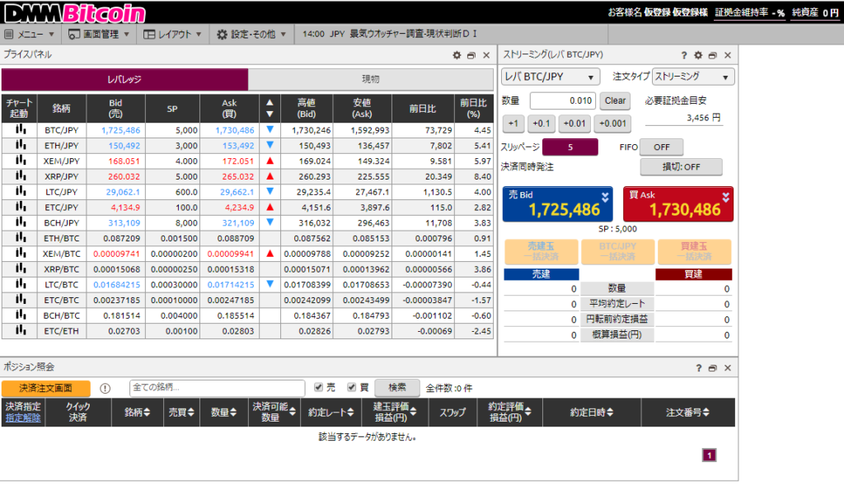This screenshot has width=844, height=504.
Task: Expand the 注文タイプ ストリーミング dropdown
Action: pyautogui.click(x=692, y=77)
